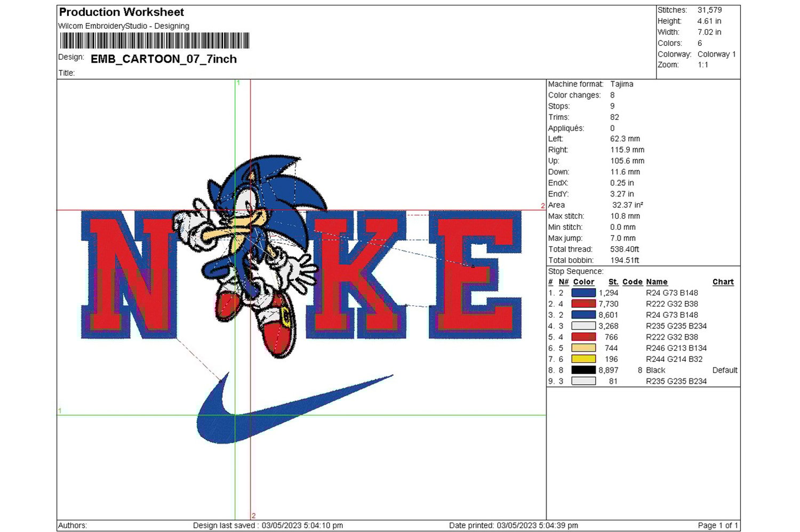Screen dimensions: 800x532
Task: Select the "Code" column header
Action: (x=633, y=282)
